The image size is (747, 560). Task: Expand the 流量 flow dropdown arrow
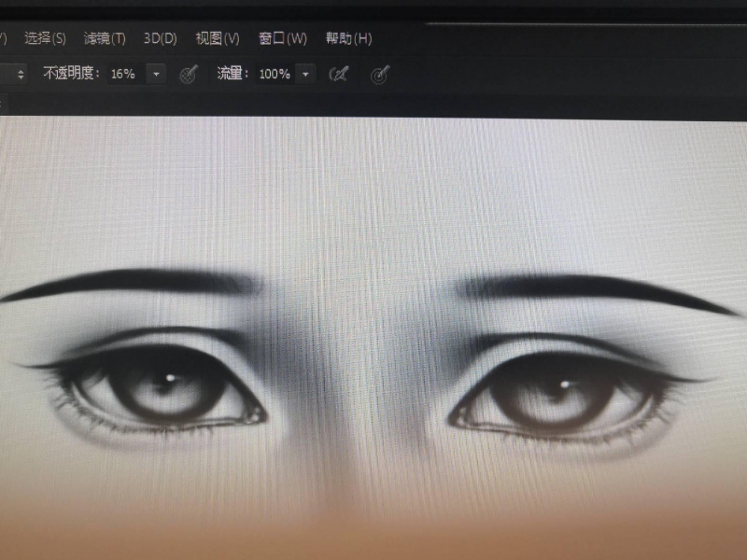pyautogui.click(x=305, y=75)
